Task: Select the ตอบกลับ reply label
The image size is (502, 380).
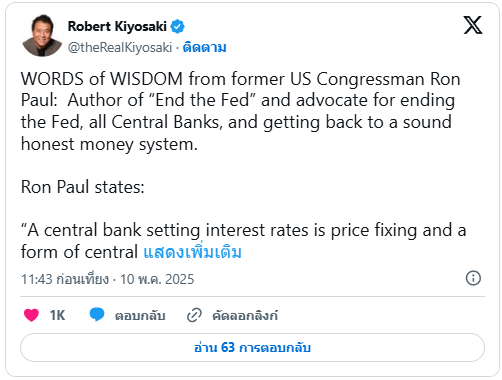Action: [x=140, y=315]
